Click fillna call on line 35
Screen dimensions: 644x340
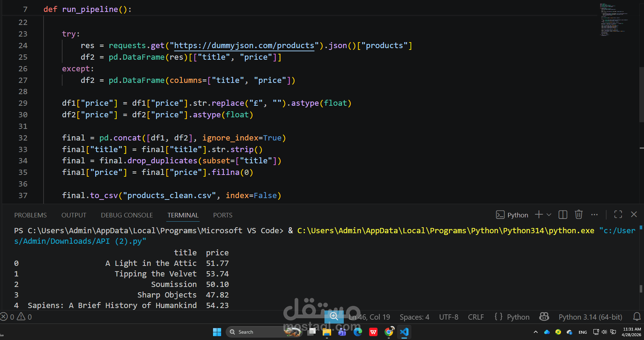(225, 172)
